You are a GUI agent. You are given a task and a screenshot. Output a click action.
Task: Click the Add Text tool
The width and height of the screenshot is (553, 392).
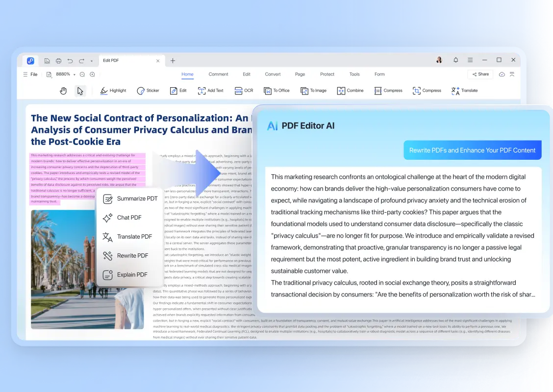(210, 91)
